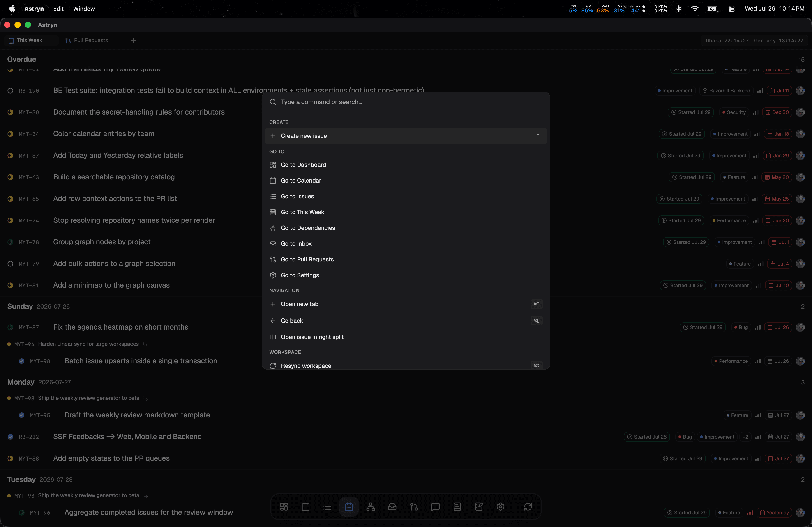Open the Yesterday due date chip on MYT-96

click(774, 513)
